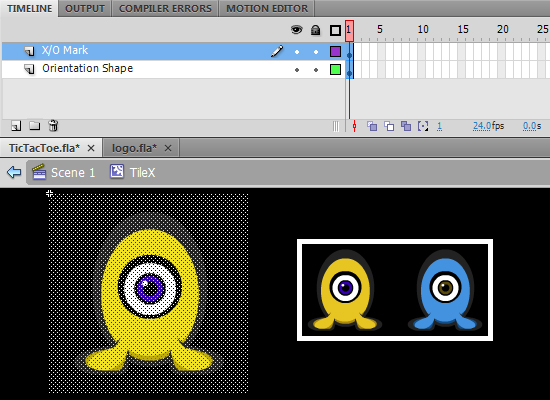Delete layer with the trash icon
The height and width of the screenshot is (400, 550).
tap(53, 125)
